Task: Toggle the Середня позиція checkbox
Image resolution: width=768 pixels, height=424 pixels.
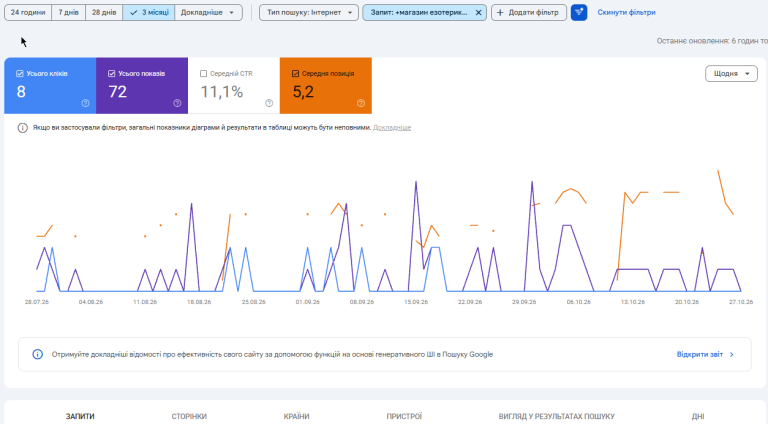Action: pos(295,73)
